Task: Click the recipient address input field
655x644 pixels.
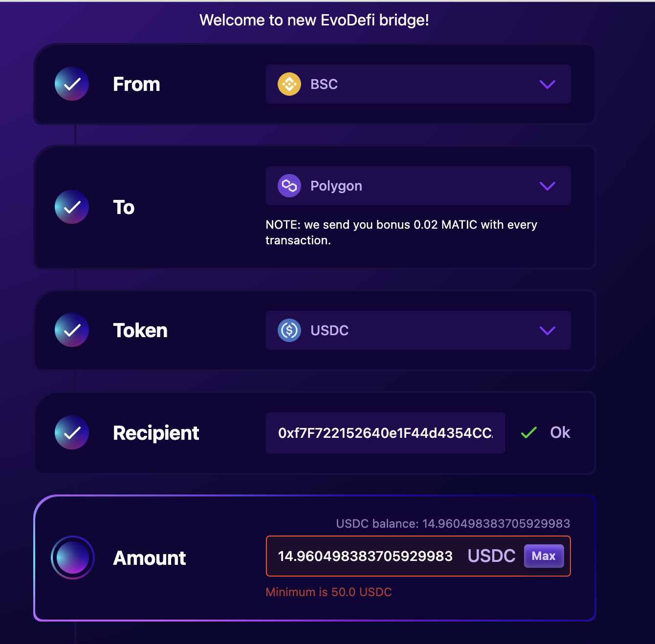Action: tap(385, 433)
